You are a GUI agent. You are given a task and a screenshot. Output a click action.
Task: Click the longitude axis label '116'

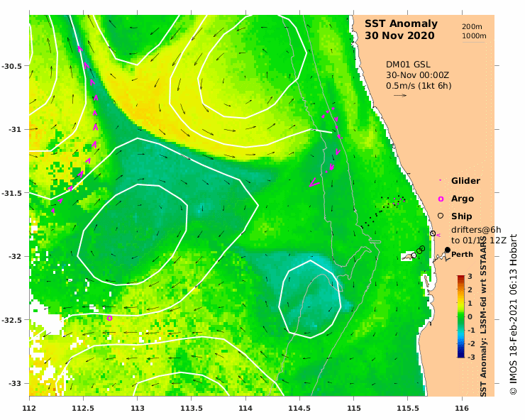[x=462, y=408]
